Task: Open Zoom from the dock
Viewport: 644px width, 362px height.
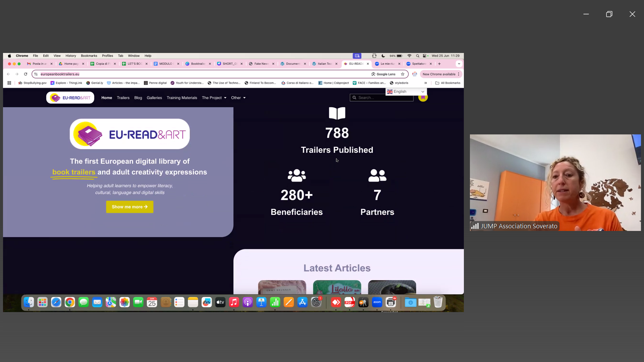Action: [x=377, y=302]
